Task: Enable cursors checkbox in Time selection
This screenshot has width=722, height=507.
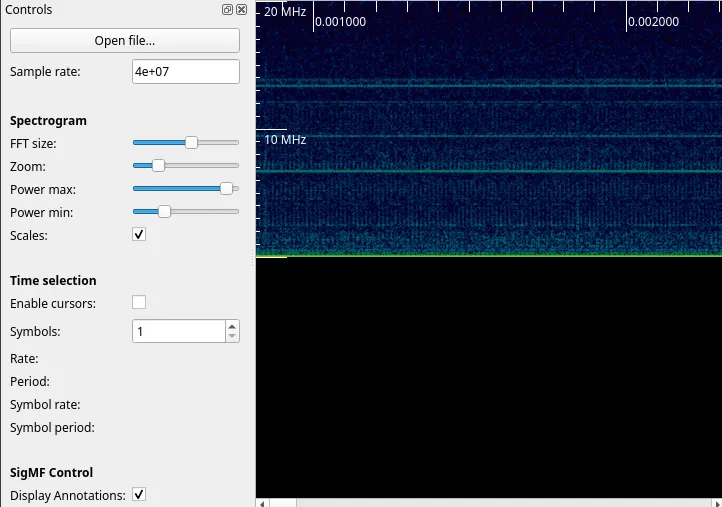Action: pos(139,303)
